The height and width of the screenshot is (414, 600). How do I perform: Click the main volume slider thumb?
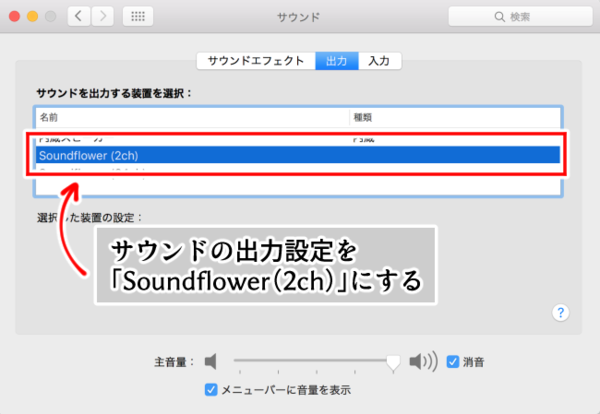point(393,362)
